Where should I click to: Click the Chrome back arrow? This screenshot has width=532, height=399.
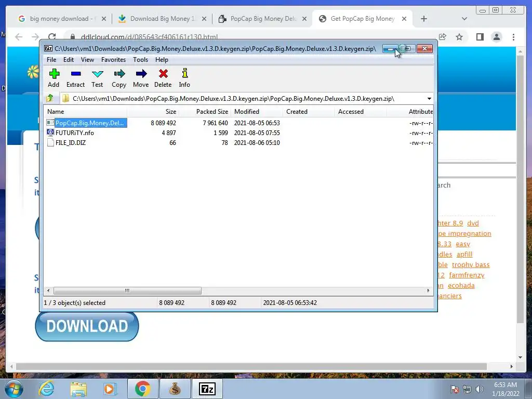coord(19,37)
